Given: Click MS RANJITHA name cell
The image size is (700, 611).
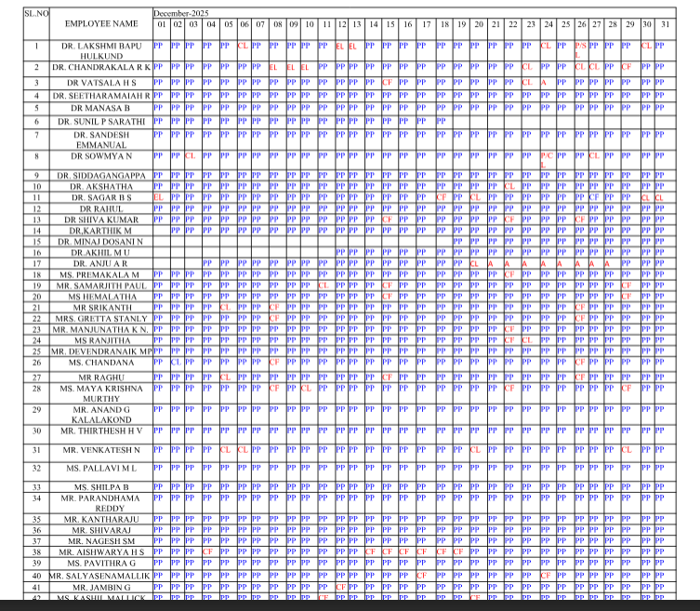Looking at the screenshot, I should pos(102,340).
